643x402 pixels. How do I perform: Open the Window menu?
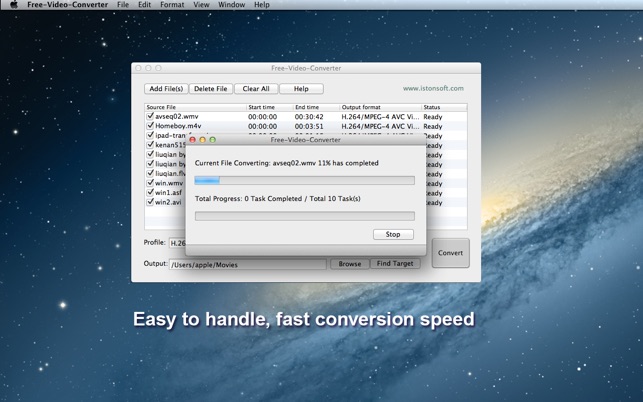coord(232,5)
